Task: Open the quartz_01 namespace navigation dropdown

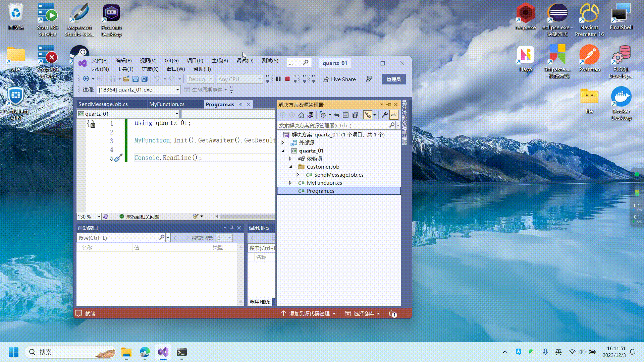Action: click(x=128, y=114)
